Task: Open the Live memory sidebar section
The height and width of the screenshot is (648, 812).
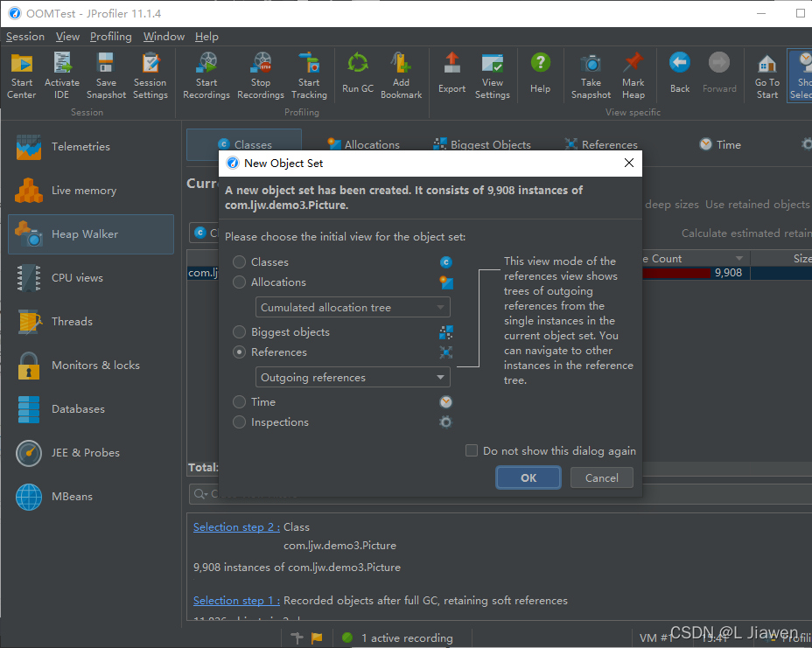Action: pos(91,191)
